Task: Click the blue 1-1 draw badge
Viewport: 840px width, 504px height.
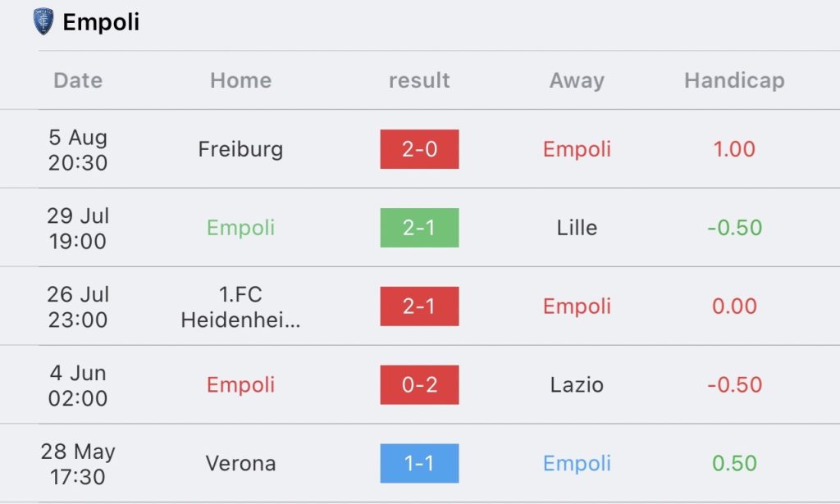Action: [x=419, y=464]
